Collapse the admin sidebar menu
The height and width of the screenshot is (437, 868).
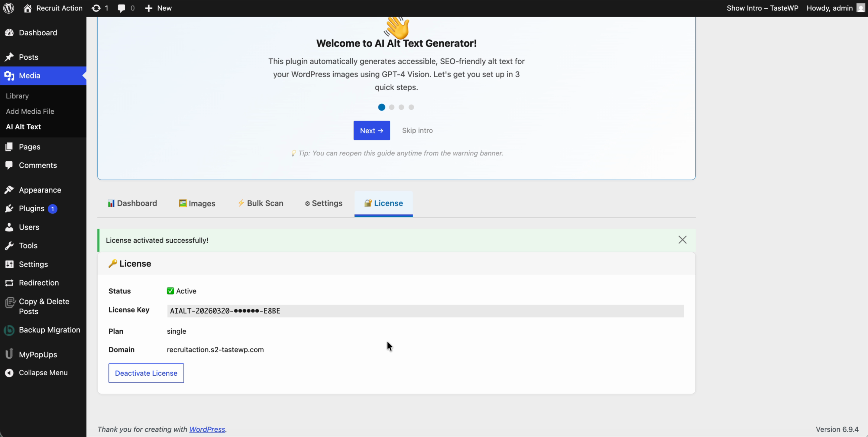click(10, 372)
